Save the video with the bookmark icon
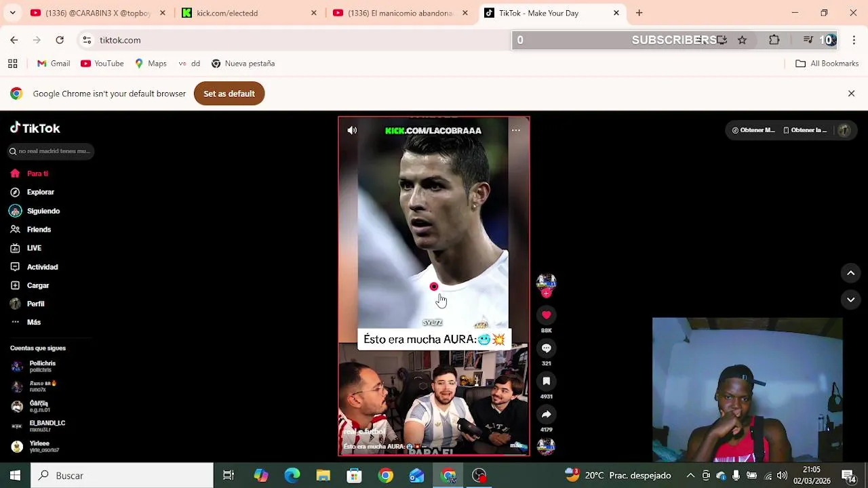This screenshot has width=868, height=488. 547,382
